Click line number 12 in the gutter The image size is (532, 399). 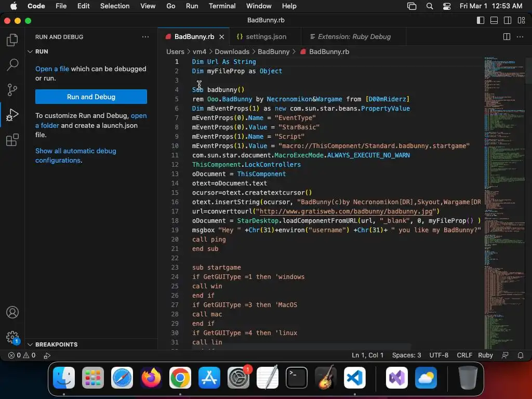(175, 165)
